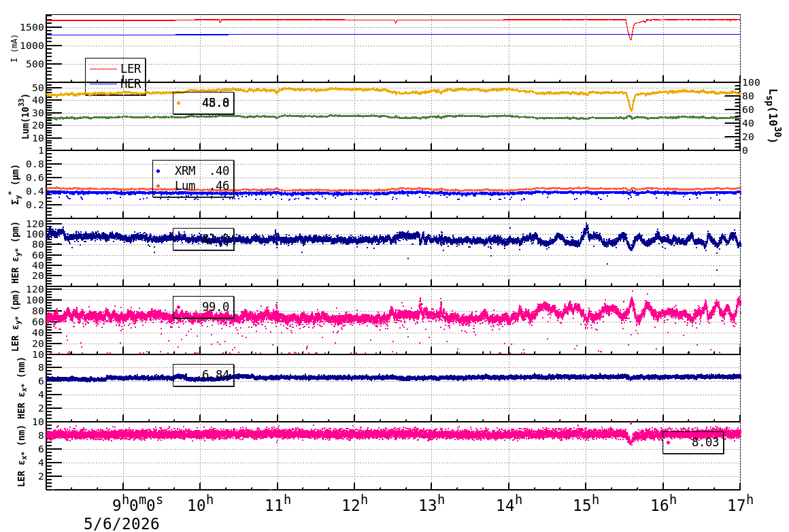This screenshot has width=789, height=532.
Task: Click the LER εx* (nm) axis title
Action: coord(20,456)
